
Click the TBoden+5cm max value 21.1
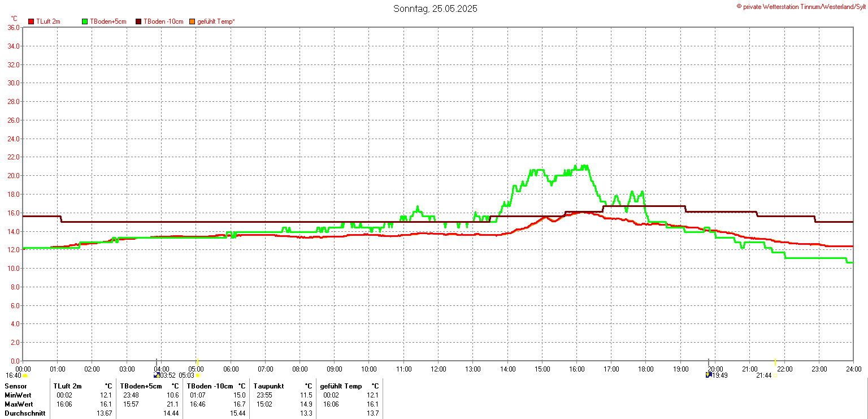[x=172, y=404]
